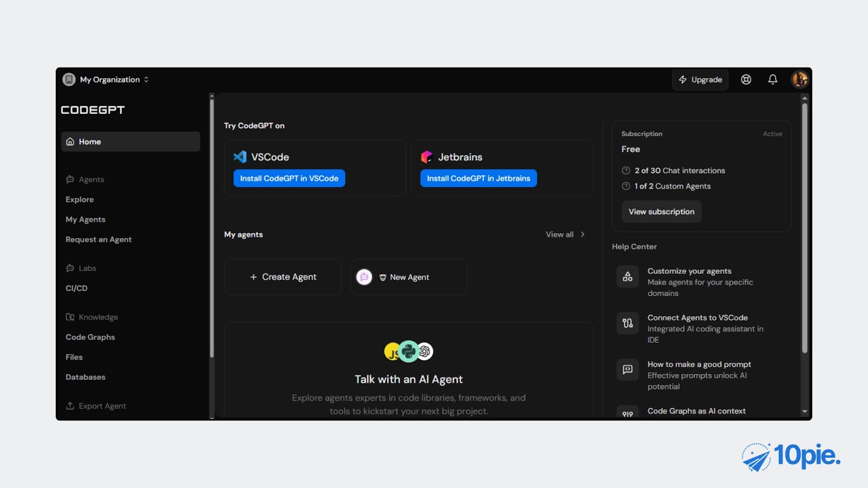Click the Customize your agents icon
868x488 pixels.
(x=628, y=277)
